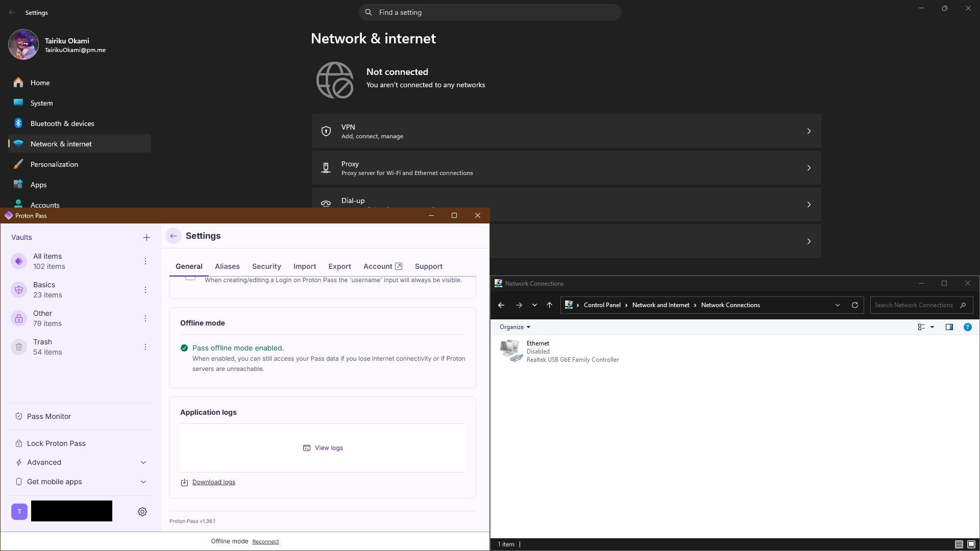
Task: Open the Home section in Windows Settings
Action: coord(80,83)
